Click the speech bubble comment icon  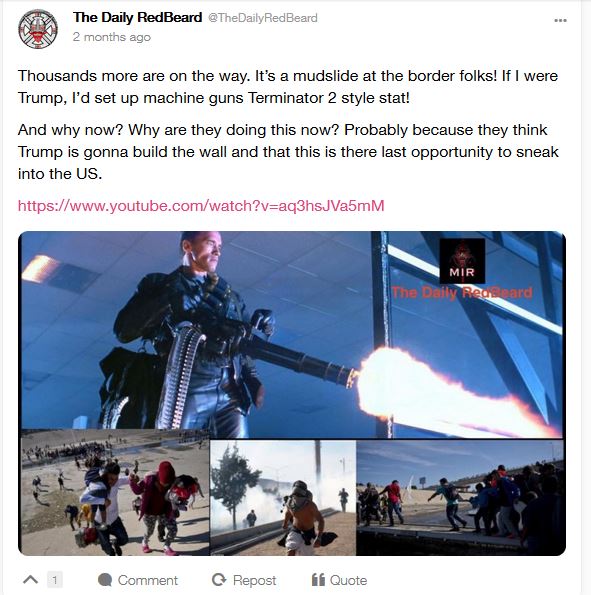[x=105, y=580]
